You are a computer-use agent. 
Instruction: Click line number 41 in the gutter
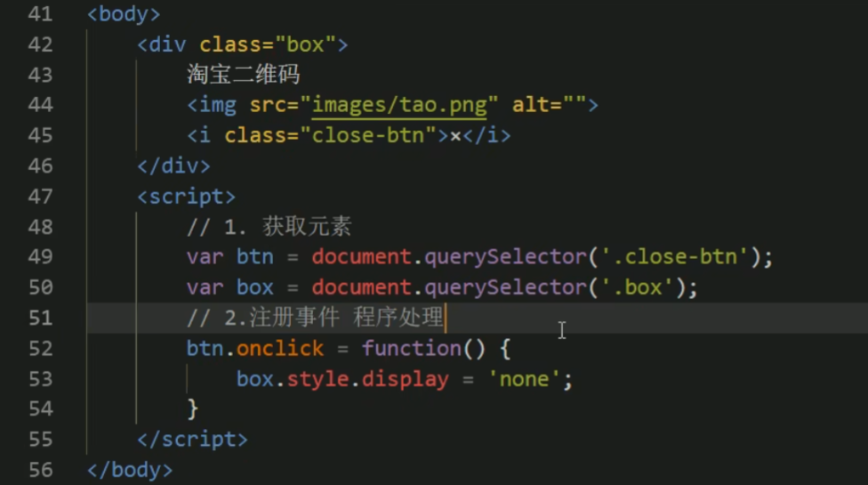pyautogui.click(x=40, y=14)
